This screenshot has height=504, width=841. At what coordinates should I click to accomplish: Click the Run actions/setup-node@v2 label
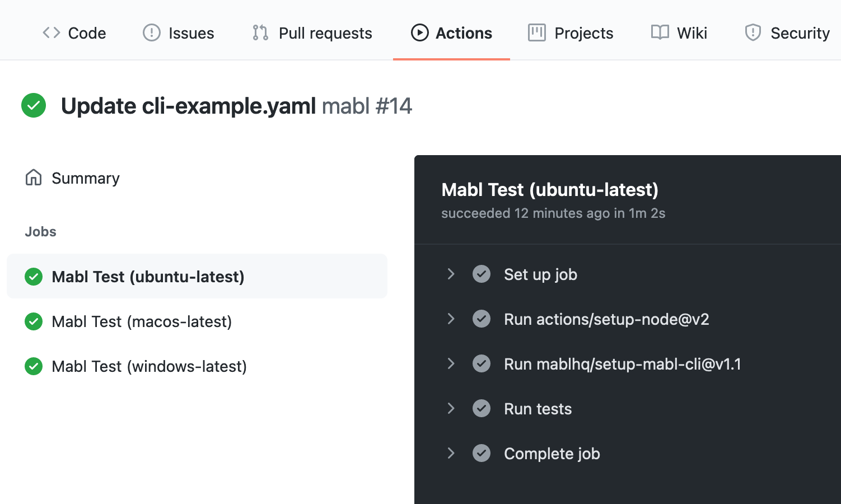click(606, 319)
